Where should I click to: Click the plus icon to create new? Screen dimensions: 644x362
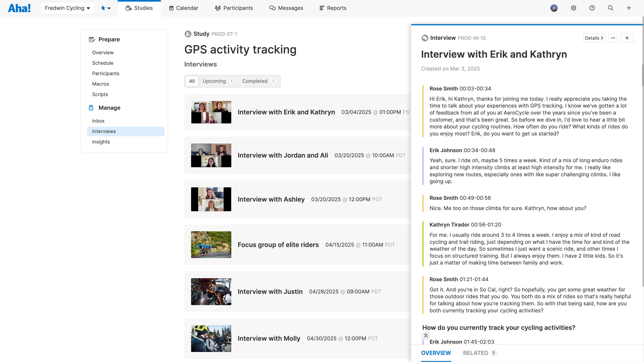629,8
